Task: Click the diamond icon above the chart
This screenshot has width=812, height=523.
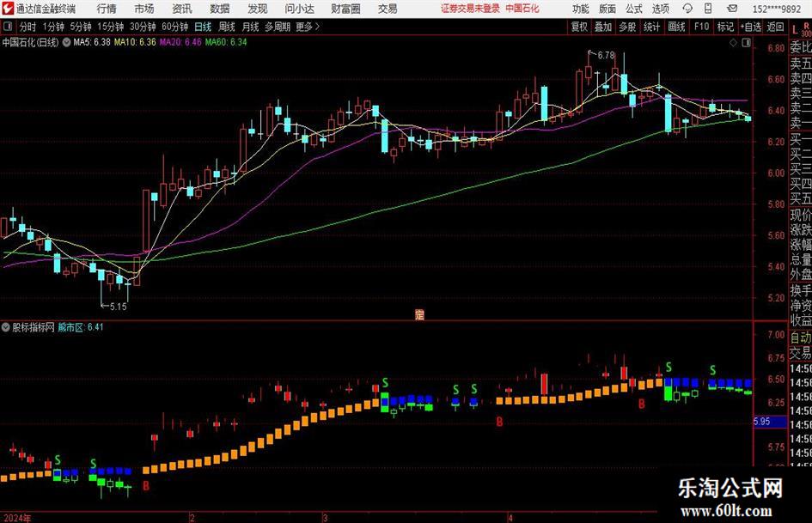Action: pyautogui.click(x=733, y=43)
